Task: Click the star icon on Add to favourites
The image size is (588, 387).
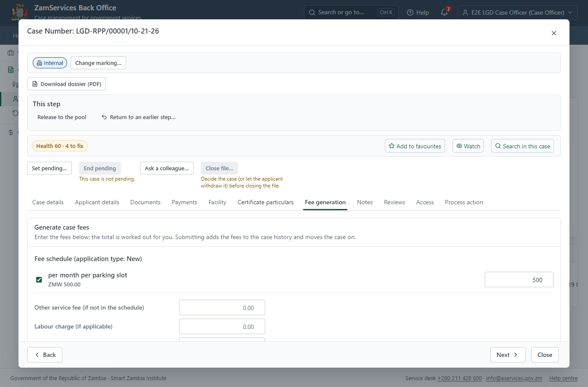Action: 392,146
